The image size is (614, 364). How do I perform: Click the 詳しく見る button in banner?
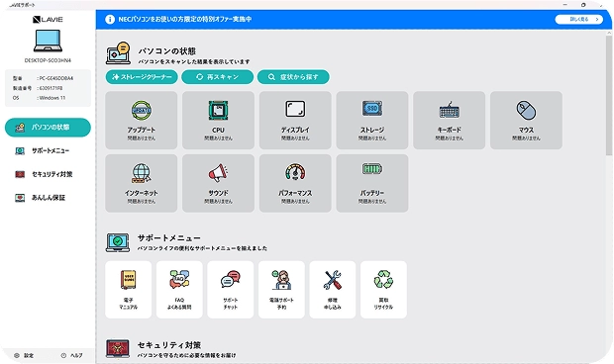578,19
